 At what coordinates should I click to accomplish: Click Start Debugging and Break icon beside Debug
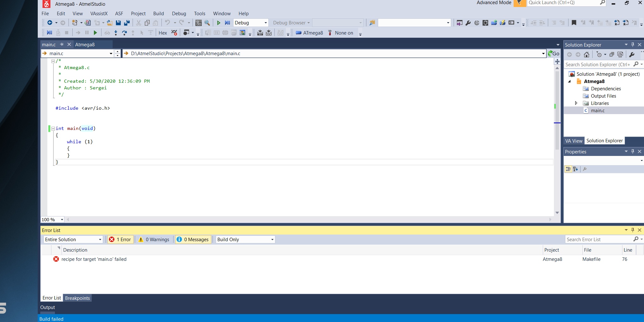coord(227,23)
